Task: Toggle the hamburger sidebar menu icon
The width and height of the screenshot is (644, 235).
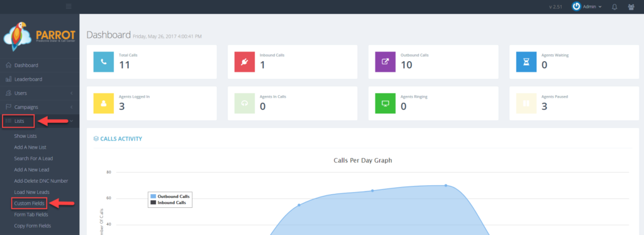Action: pyautogui.click(x=69, y=6)
